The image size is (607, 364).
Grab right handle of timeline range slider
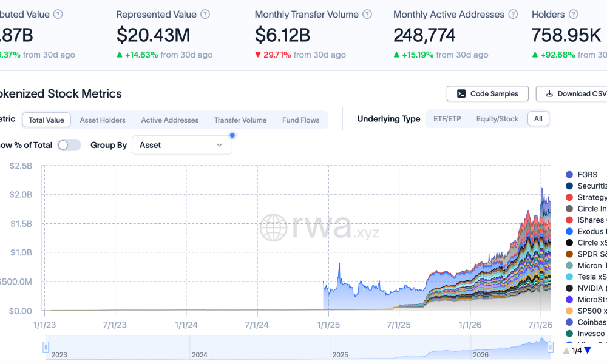(x=550, y=348)
